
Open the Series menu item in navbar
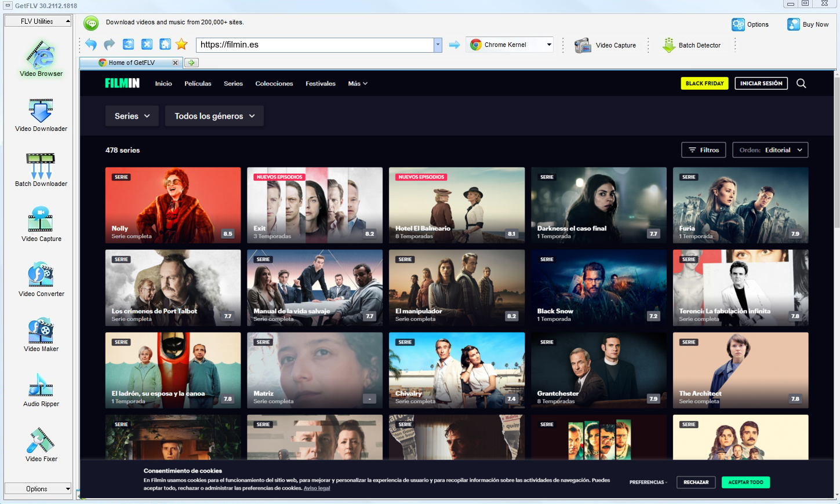[233, 83]
